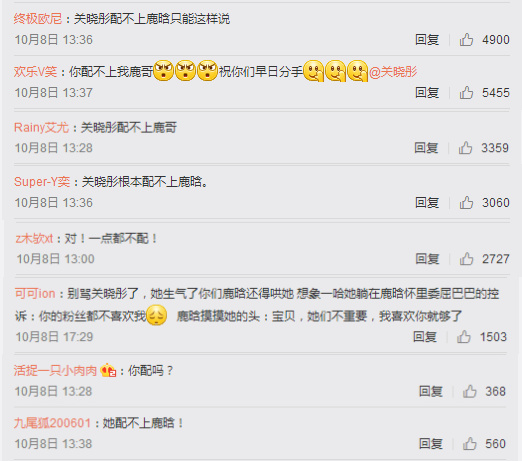Like the comment with 5455 likes
Screen dimensions: 522x461
coord(466,92)
